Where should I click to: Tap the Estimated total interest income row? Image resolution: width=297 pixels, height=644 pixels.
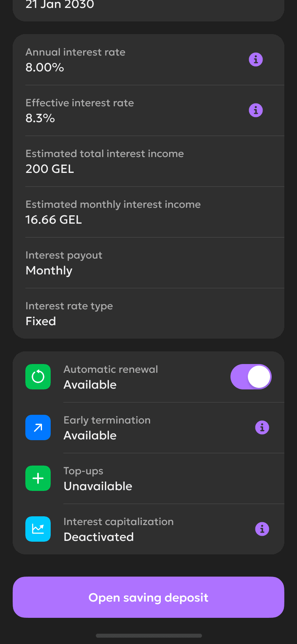[x=148, y=161]
